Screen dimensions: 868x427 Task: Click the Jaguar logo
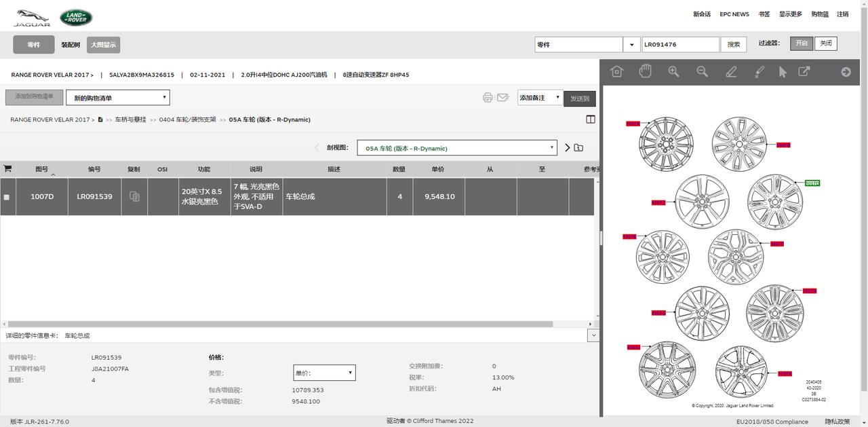(32, 18)
